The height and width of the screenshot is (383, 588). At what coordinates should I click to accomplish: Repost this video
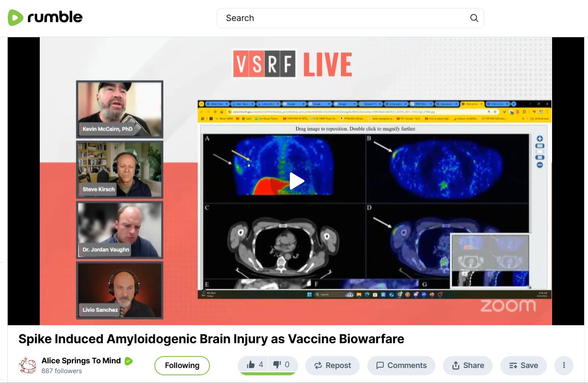coord(332,365)
